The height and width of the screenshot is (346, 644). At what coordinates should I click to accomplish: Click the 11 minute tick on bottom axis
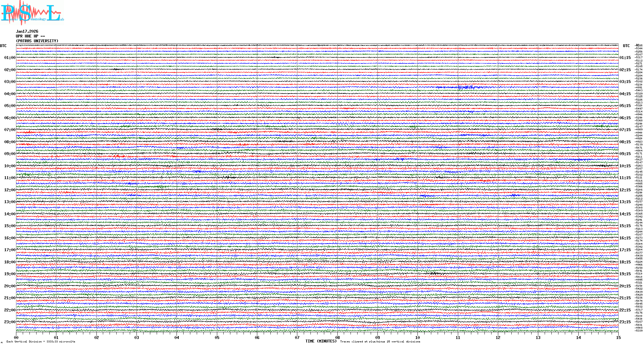458,338
